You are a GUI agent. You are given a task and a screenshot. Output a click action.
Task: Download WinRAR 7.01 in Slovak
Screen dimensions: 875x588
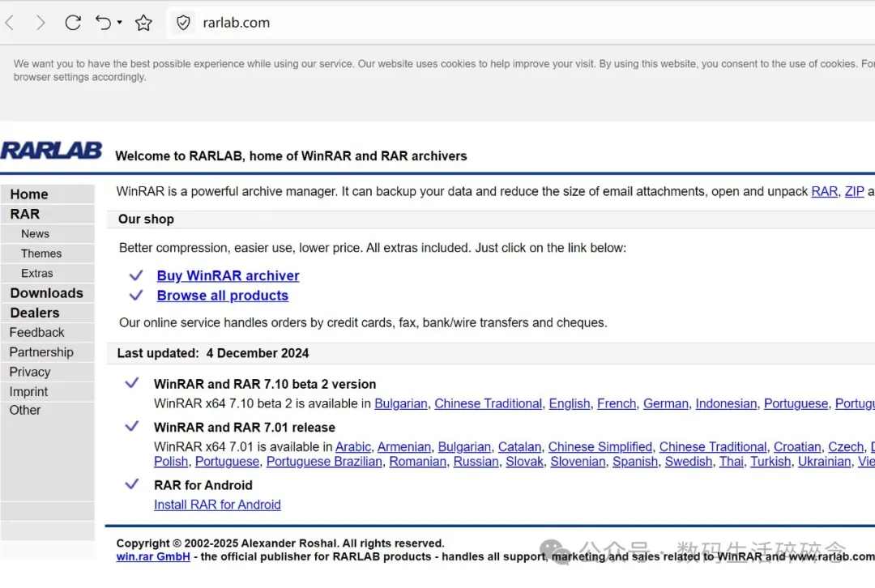click(524, 462)
